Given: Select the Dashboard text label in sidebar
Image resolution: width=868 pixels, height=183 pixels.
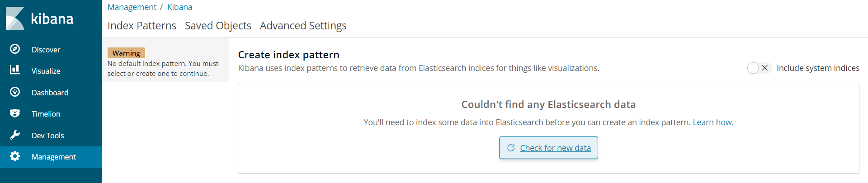Looking at the screenshot, I should click(x=50, y=93).
